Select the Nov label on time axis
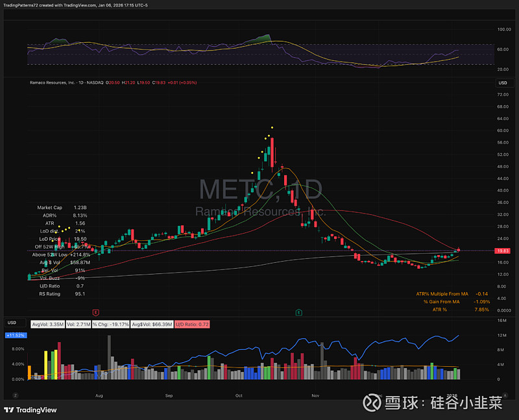 315,395
